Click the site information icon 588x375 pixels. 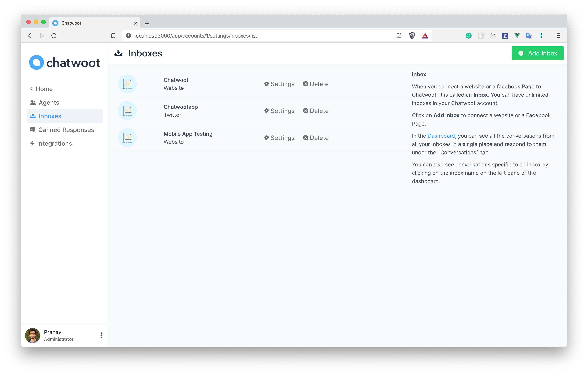pos(128,36)
